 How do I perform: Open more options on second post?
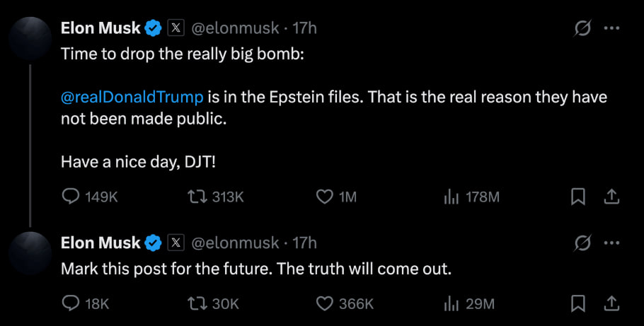(611, 243)
